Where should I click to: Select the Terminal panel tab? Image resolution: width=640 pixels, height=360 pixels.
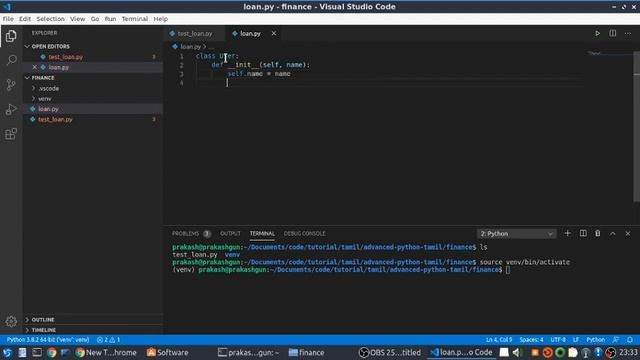tap(262, 233)
